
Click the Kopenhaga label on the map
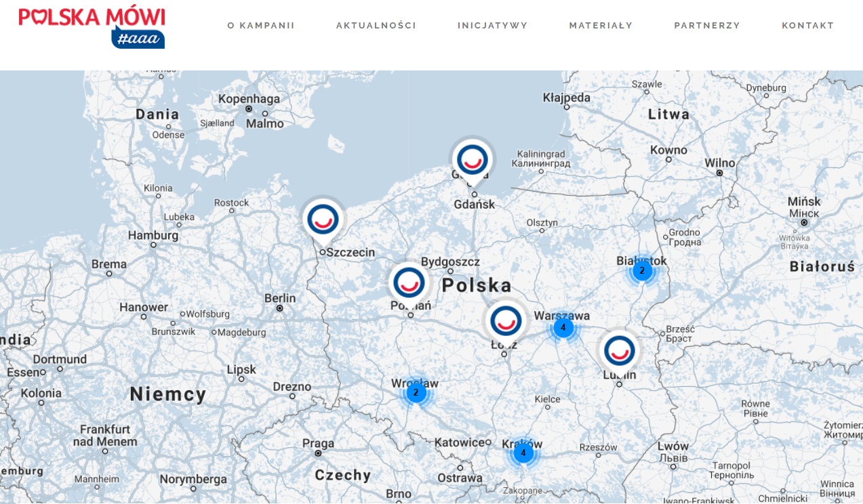point(249,99)
